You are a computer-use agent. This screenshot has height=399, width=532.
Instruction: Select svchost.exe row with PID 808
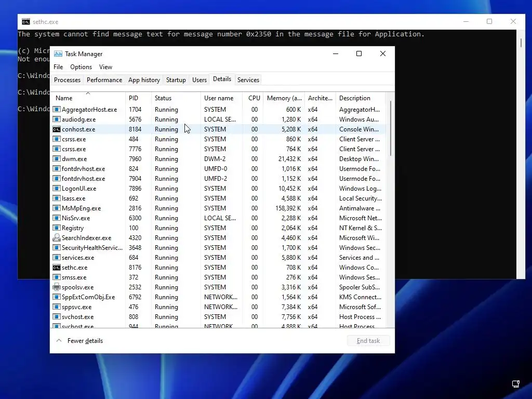(x=218, y=316)
